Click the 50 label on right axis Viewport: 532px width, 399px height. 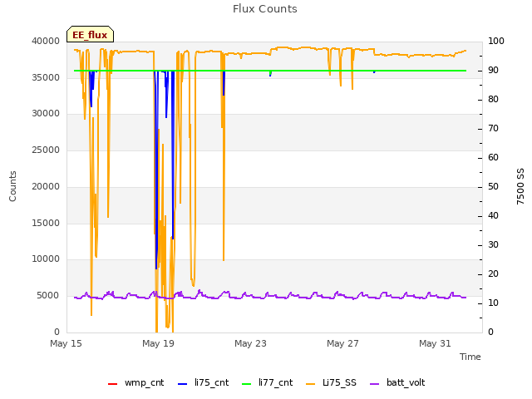[493, 186]
